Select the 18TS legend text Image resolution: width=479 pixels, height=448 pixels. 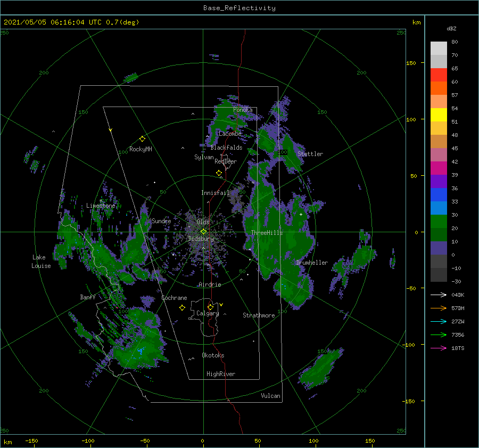coord(458,348)
